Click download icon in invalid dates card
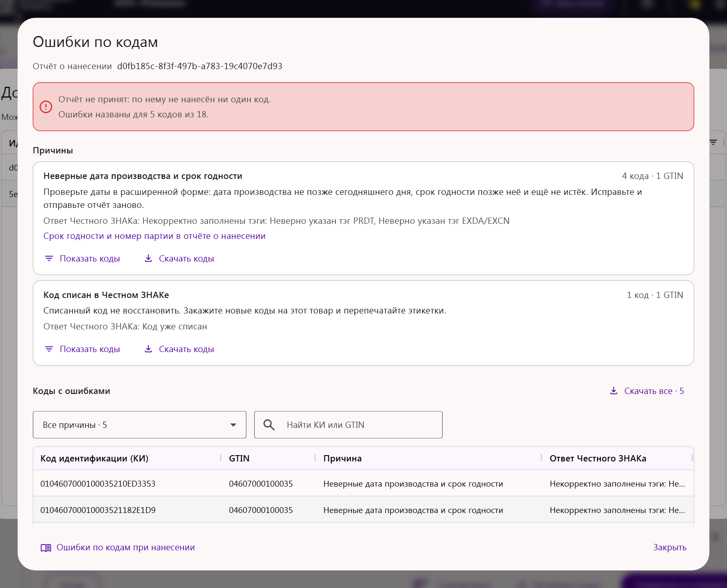 pos(148,258)
